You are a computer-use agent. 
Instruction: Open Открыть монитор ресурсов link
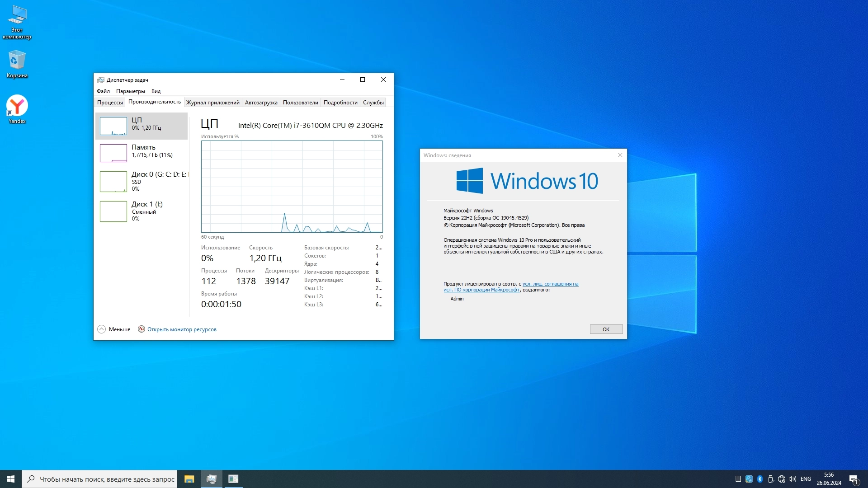coord(181,329)
